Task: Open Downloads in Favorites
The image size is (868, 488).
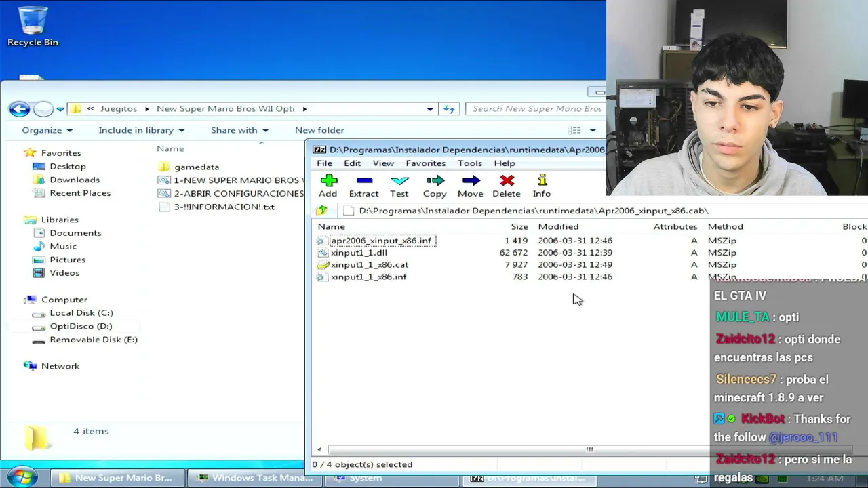Action: [x=74, y=180]
